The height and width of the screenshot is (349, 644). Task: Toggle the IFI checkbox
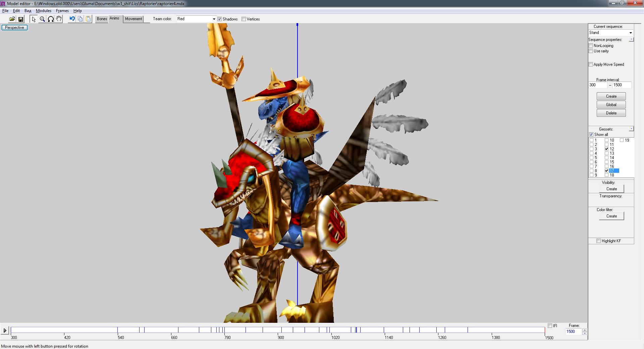tap(550, 326)
